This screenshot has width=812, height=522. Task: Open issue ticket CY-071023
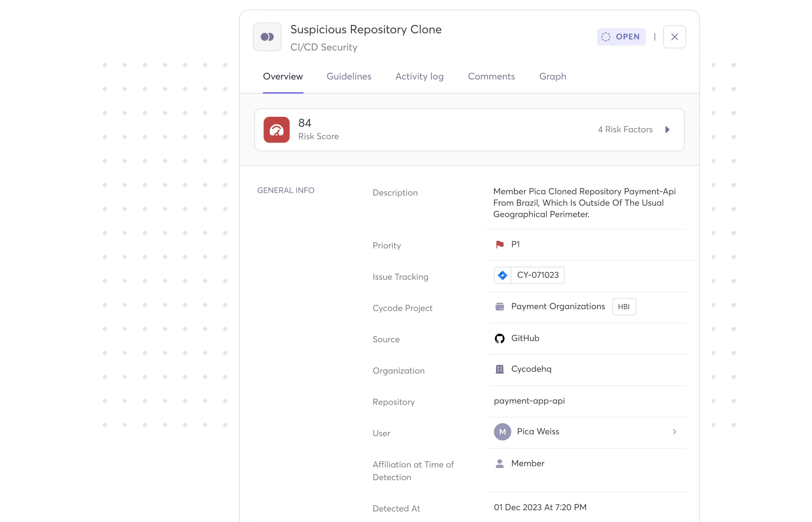(x=538, y=275)
